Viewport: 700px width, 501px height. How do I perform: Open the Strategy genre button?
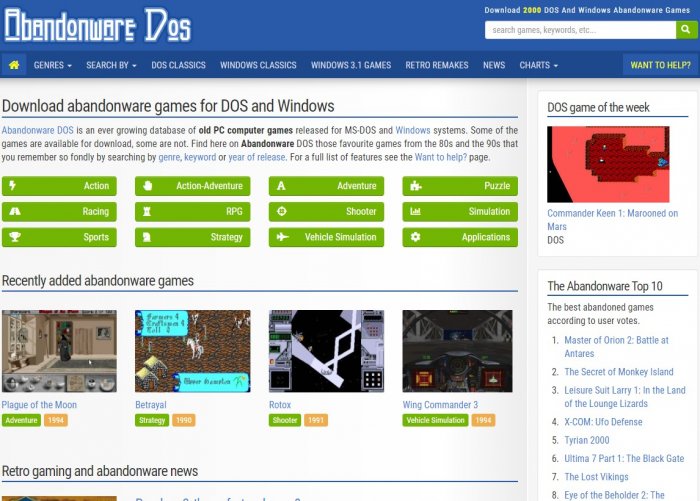coord(192,237)
